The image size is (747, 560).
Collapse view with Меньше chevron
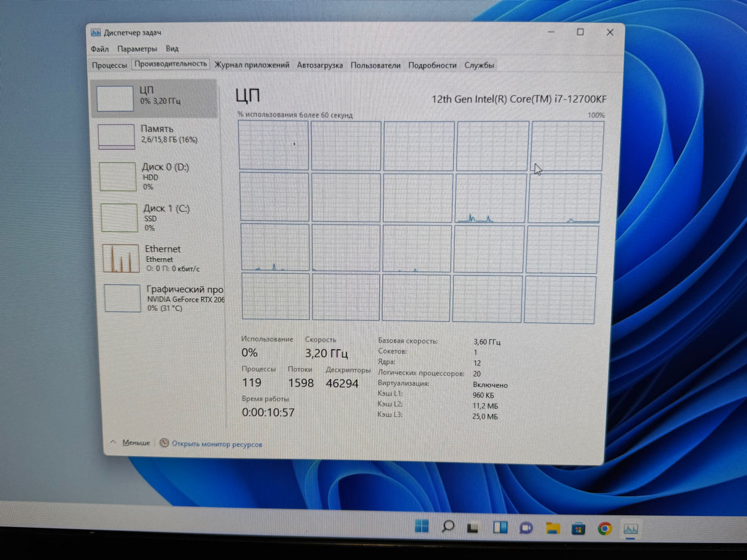pos(130,442)
